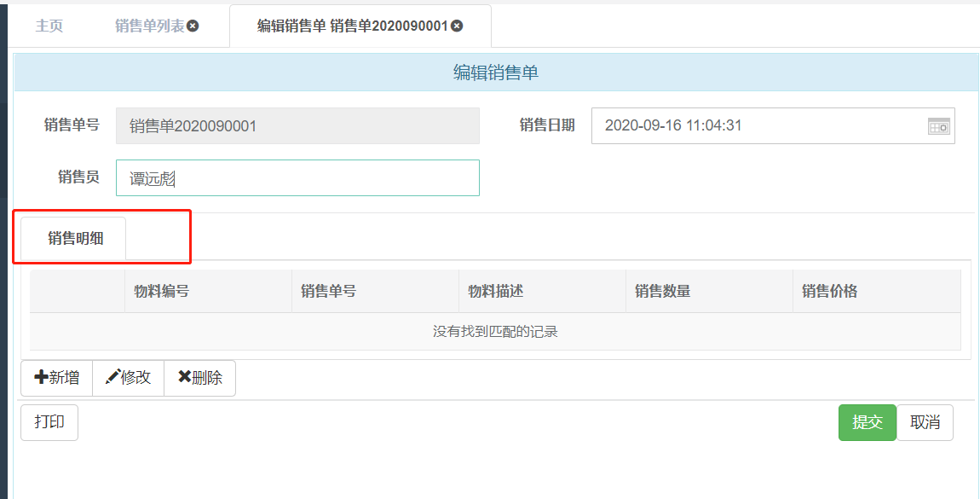Close the 销售单列表 tab
This screenshot has height=499, width=980.
pos(193,26)
